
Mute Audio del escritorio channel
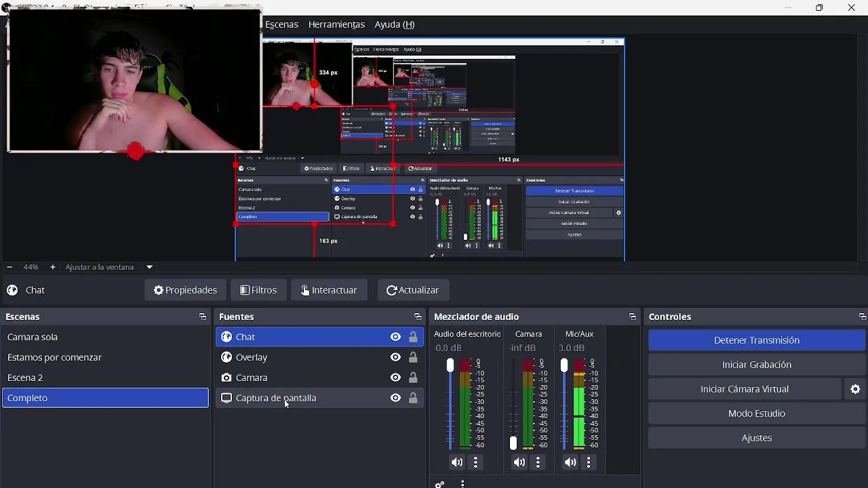click(457, 462)
